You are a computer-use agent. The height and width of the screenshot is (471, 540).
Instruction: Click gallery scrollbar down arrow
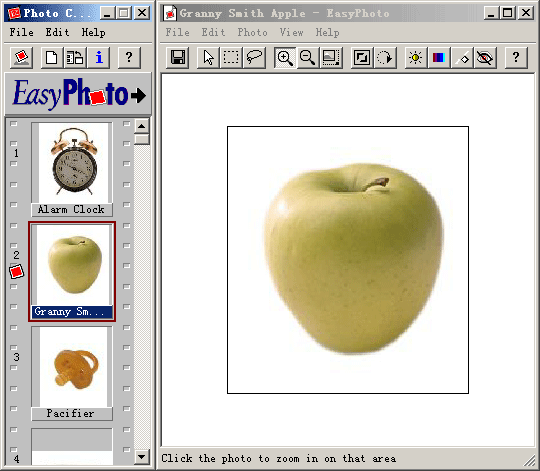click(142, 457)
